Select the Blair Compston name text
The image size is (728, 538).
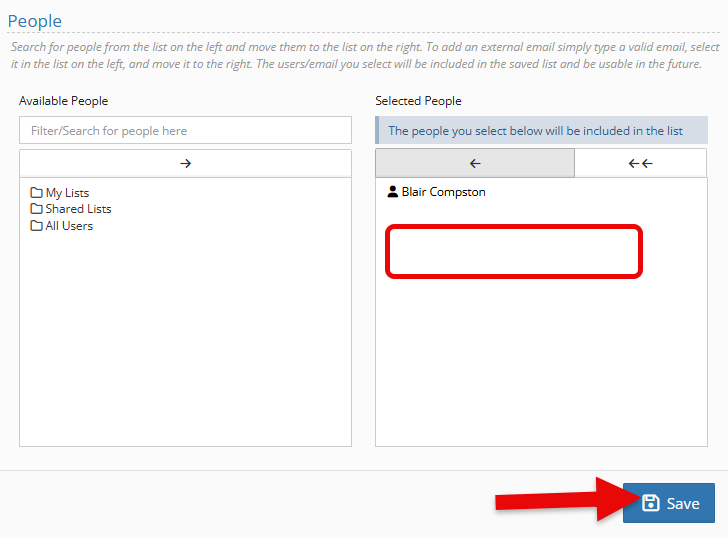(443, 192)
